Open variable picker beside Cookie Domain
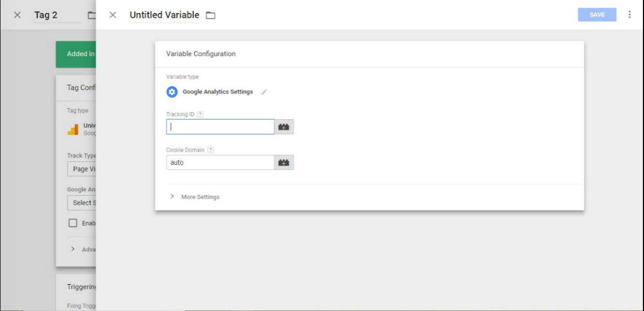The width and height of the screenshot is (644, 311). tap(284, 162)
